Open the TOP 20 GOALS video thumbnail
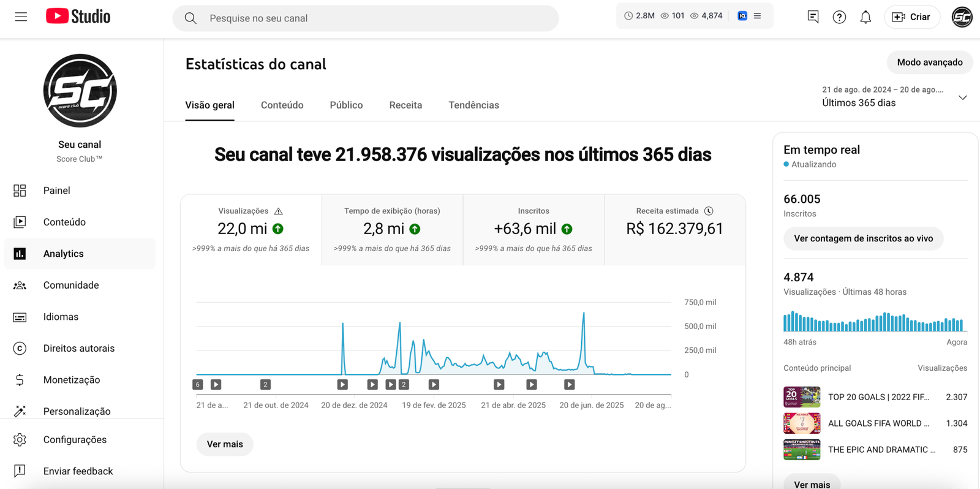This screenshot has height=489, width=980. tap(802, 397)
